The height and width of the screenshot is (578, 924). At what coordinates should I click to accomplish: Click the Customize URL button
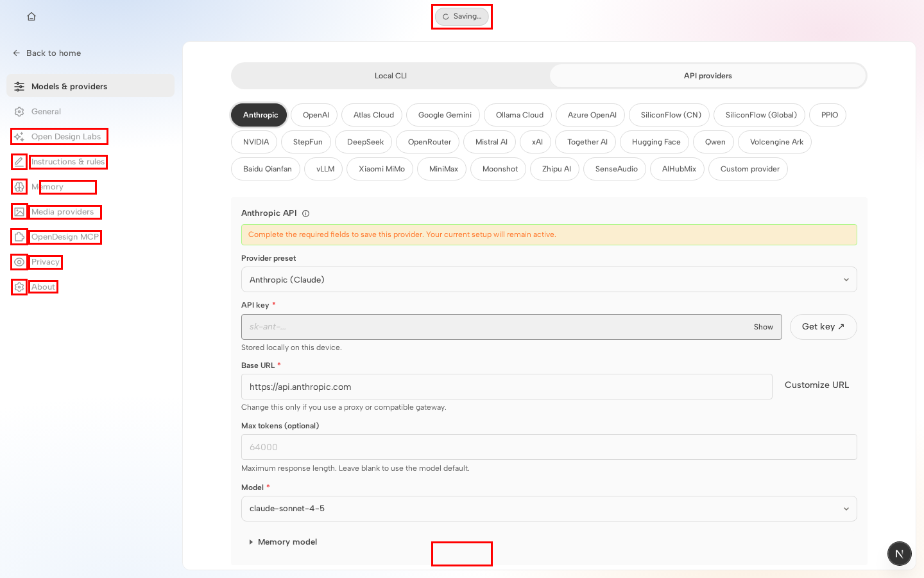click(x=816, y=385)
